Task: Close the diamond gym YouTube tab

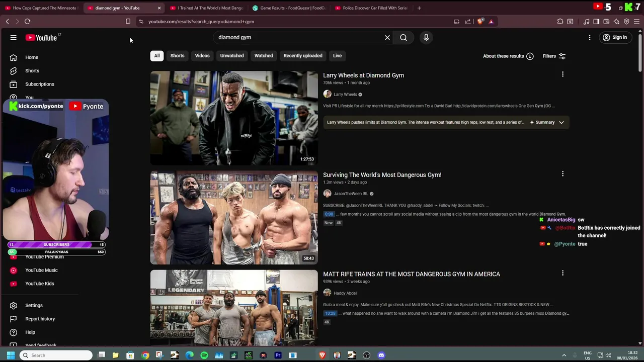Action: [159, 8]
